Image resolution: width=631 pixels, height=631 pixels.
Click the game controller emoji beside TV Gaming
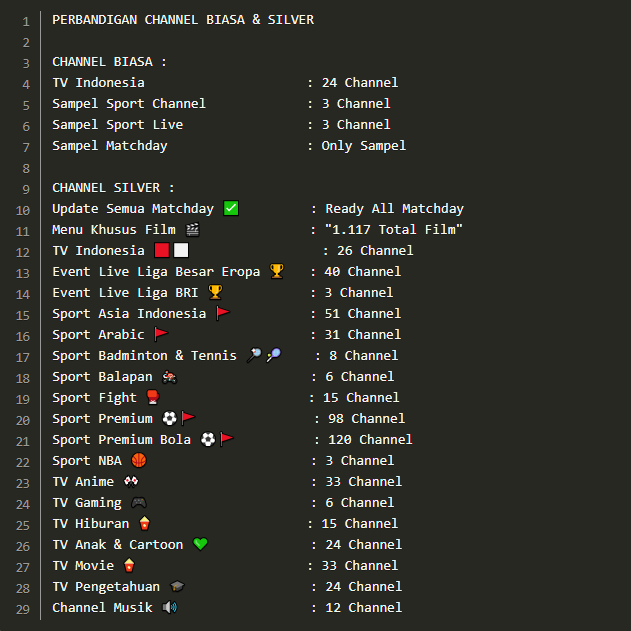coord(139,502)
